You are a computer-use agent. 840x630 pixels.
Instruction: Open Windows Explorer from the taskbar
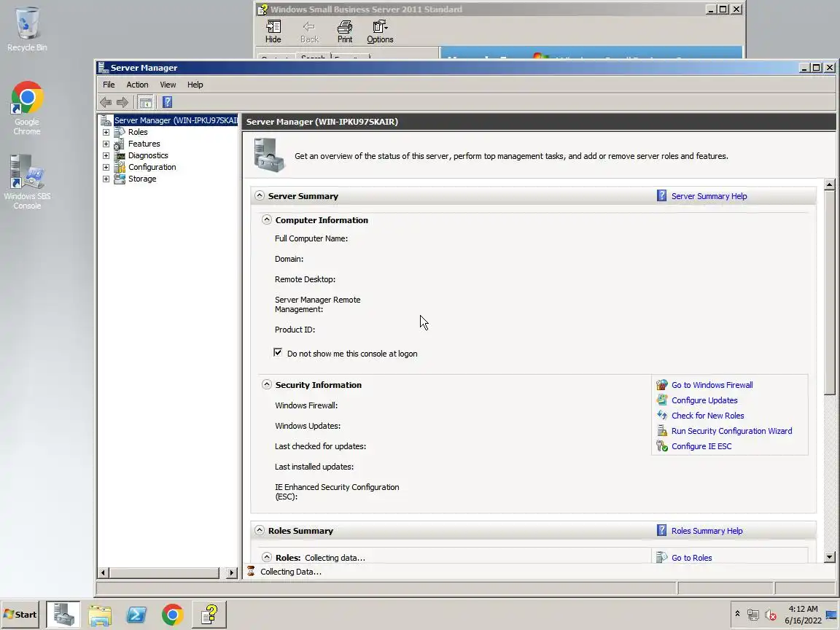[100, 615]
